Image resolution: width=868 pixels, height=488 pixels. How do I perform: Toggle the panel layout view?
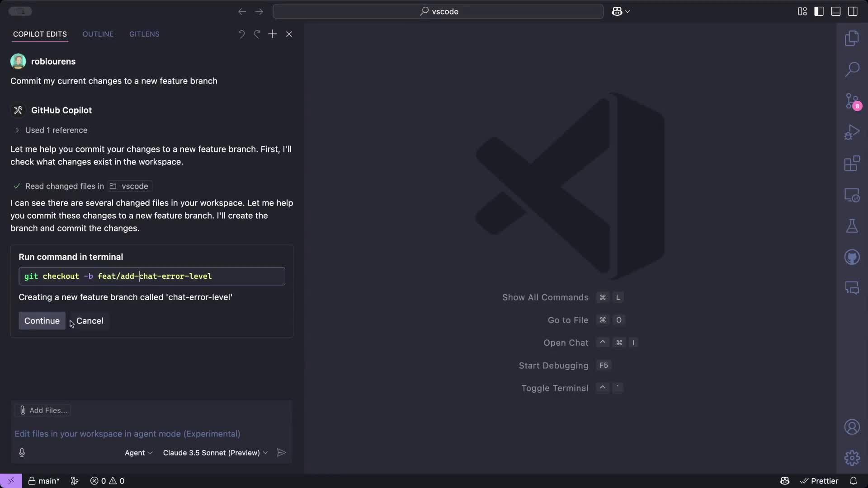point(836,11)
